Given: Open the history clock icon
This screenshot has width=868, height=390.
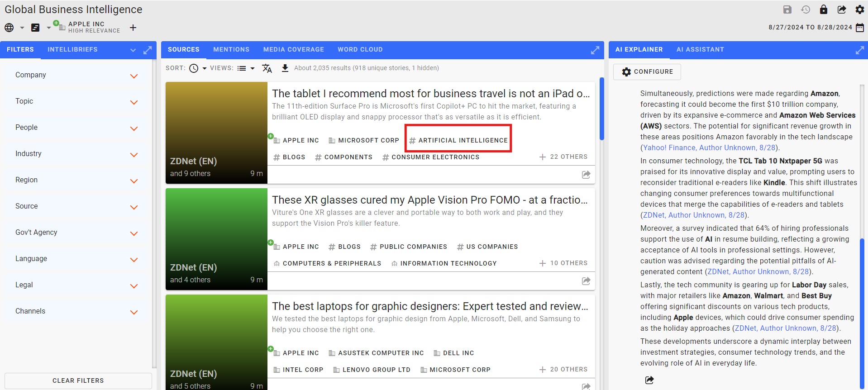Looking at the screenshot, I should pyautogui.click(x=806, y=10).
